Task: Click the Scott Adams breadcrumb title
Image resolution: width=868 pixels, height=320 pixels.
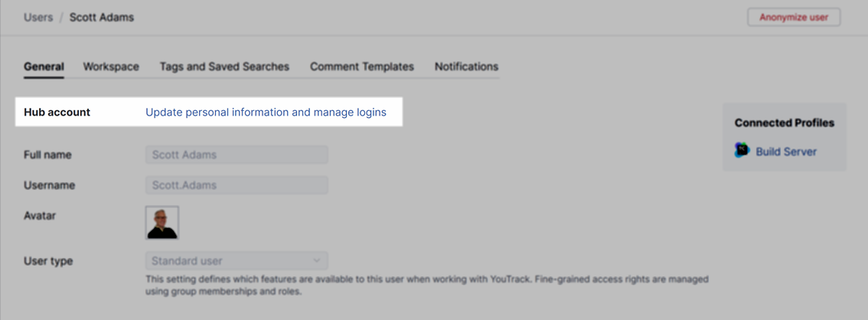Action: [x=102, y=17]
